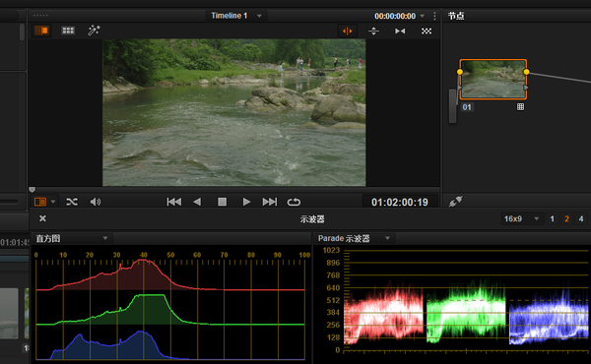
Task: Open Timeline 1 dropdown arrow
Action: point(259,16)
